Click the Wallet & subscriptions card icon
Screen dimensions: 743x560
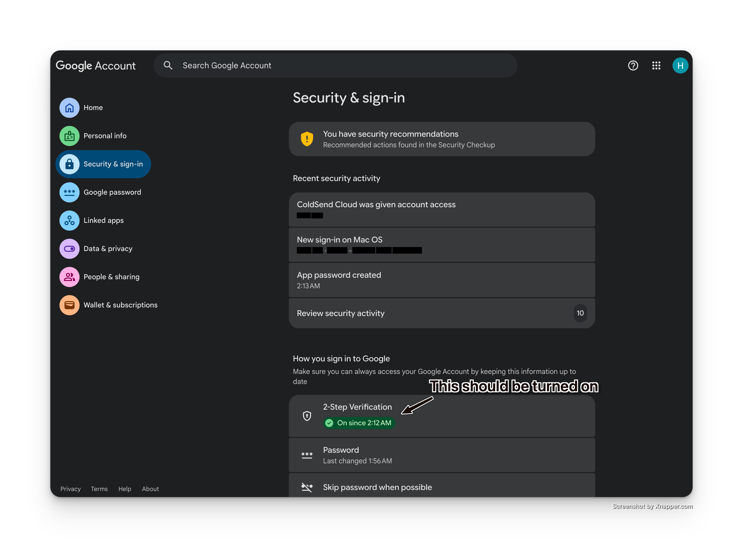pos(70,305)
